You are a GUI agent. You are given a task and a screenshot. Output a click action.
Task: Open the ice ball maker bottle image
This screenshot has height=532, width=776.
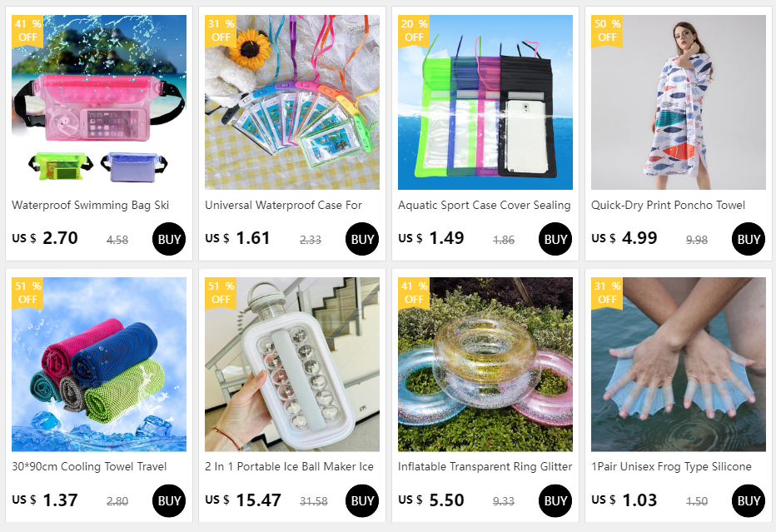tap(292, 364)
